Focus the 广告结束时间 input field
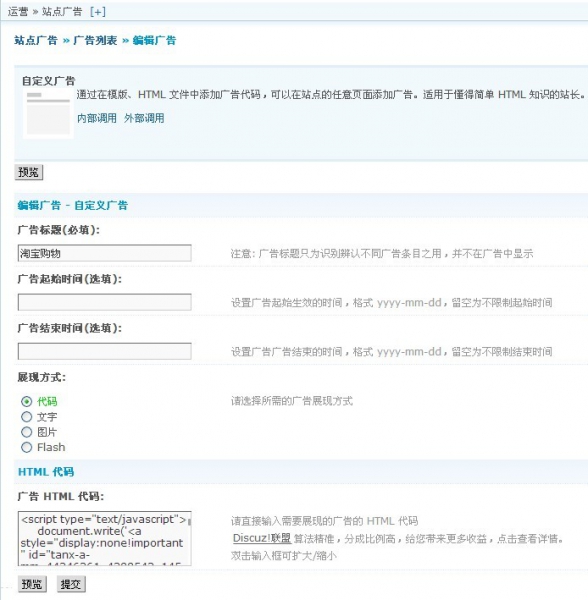The width and height of the screenshot is (588, 600). (104, 351)
